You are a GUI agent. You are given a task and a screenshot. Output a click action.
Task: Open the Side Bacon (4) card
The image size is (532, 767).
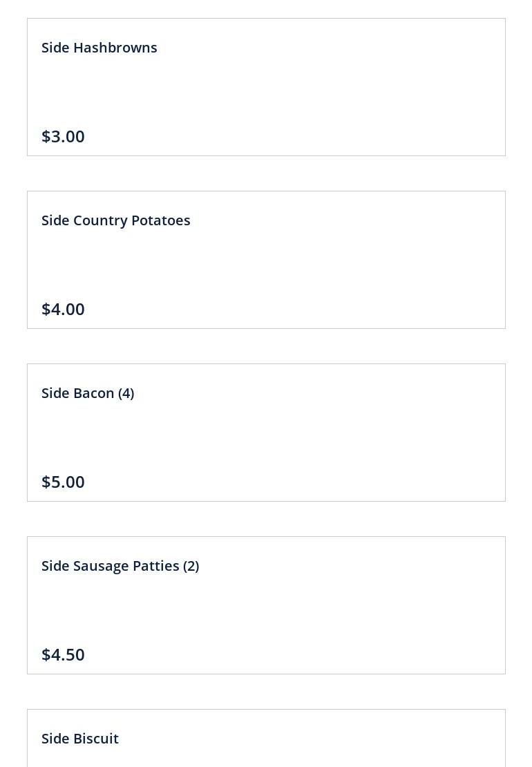(266, 433)
